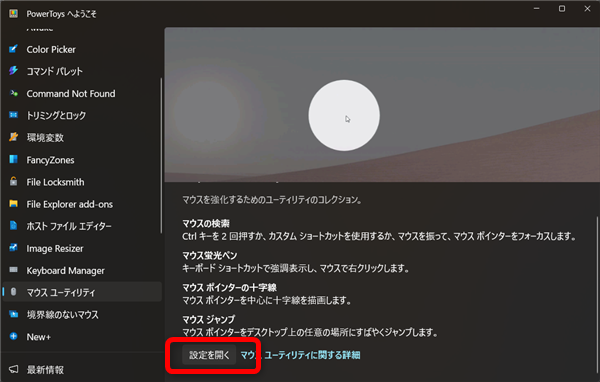The image size is (600, 382).
Task: Select 境界線のないマウス in navigation
Action: point(81,315)
